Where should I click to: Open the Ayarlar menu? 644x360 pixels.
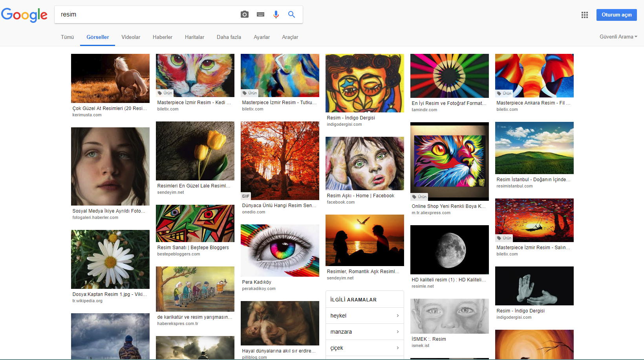click(262, 37)
